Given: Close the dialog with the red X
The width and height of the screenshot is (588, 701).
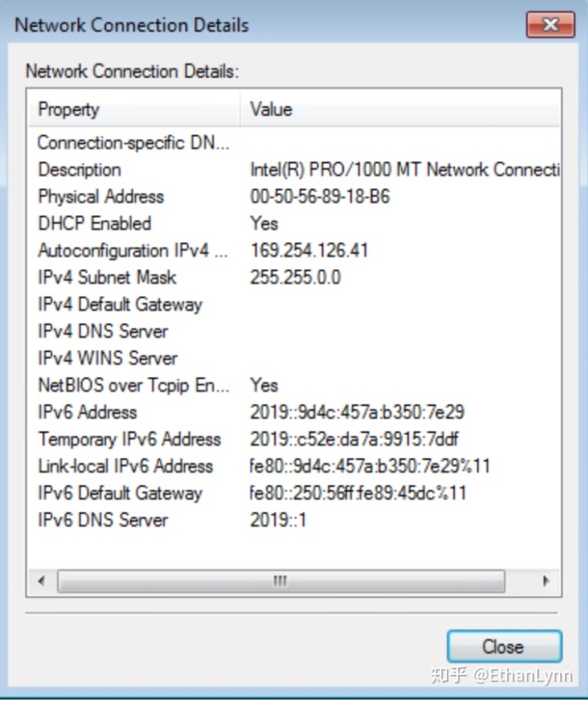Looking at the screenshot, I should (x=550, y=25).
